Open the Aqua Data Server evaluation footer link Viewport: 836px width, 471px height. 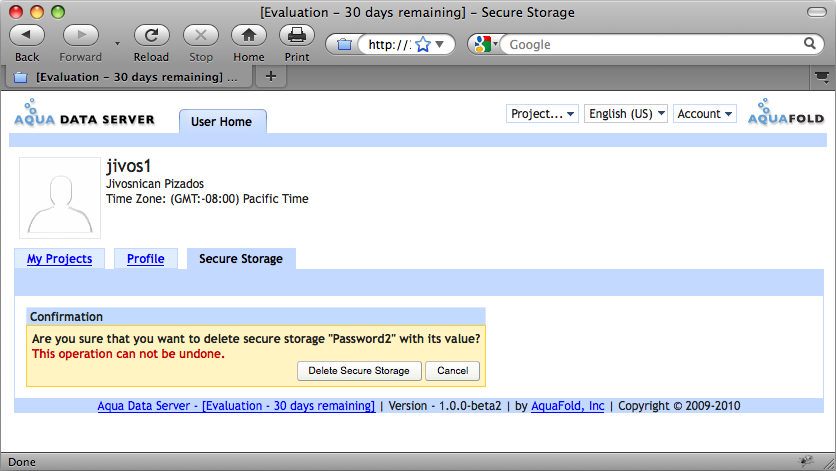pyautogui.click(x=236, y=406)
